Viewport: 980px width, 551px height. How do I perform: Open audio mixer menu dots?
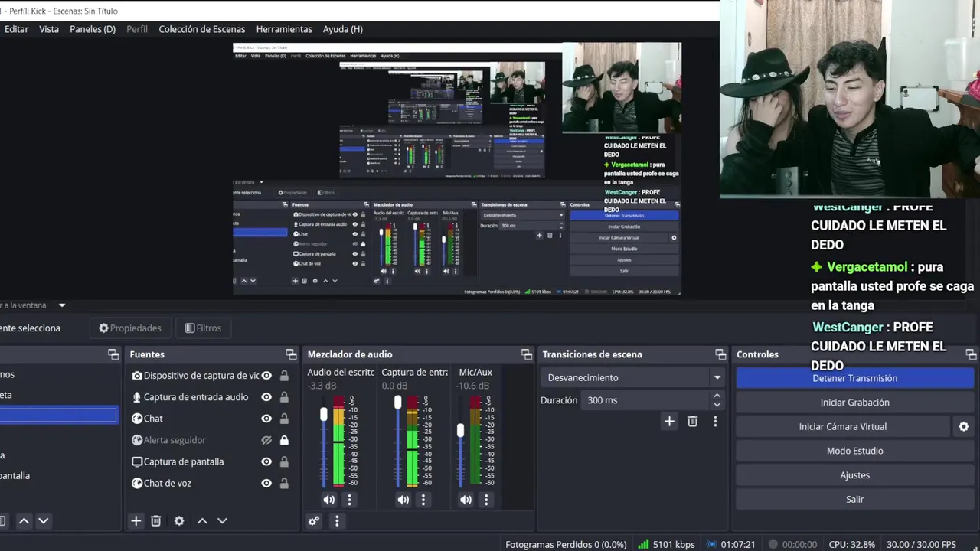[x=337, y=521]
